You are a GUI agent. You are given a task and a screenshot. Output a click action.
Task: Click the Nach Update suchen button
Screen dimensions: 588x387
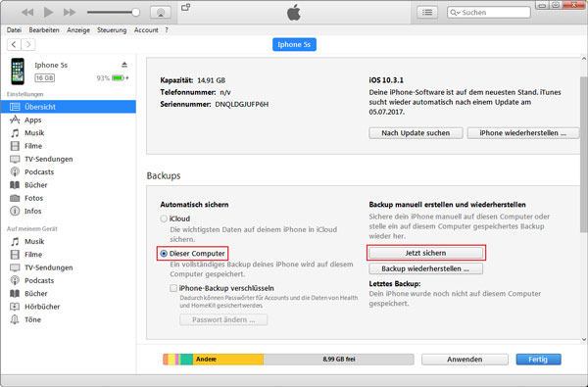(x=416, y=133)
